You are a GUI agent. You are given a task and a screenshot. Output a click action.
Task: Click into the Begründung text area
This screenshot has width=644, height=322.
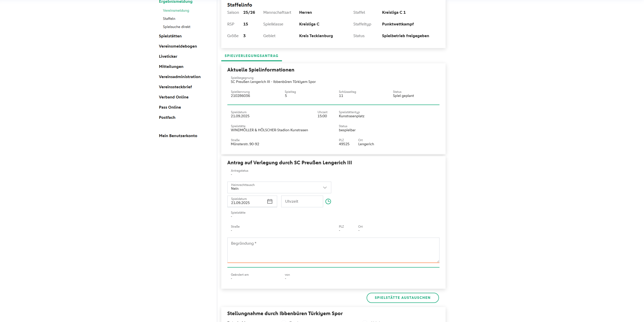coord(333,250)
